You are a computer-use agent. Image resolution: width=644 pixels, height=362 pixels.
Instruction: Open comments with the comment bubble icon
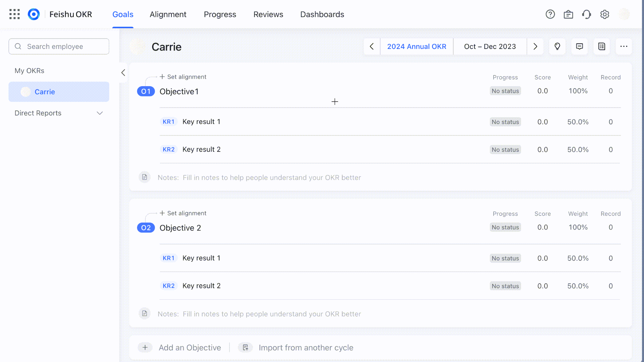click(579, 46)
